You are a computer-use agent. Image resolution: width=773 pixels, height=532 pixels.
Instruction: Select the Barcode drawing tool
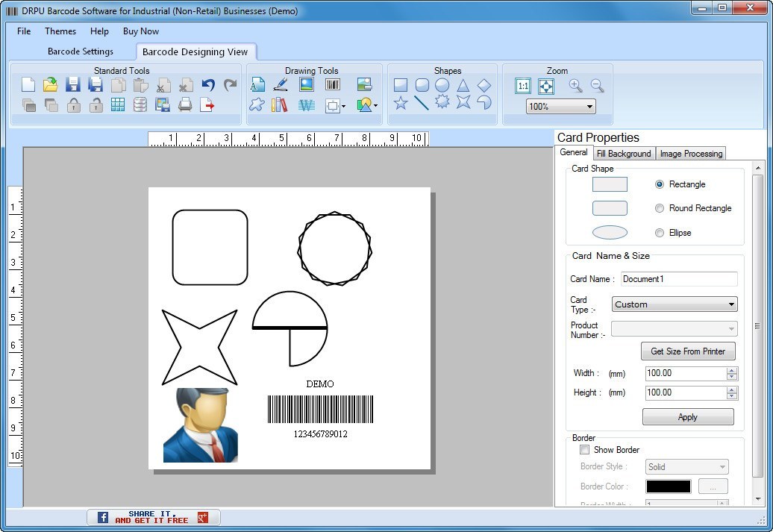(332, 84)
